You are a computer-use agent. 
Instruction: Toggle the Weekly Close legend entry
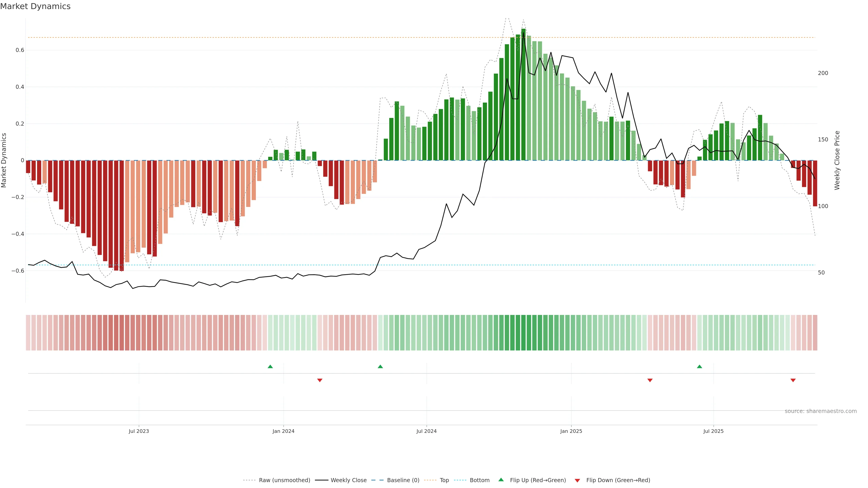(348, 480)
